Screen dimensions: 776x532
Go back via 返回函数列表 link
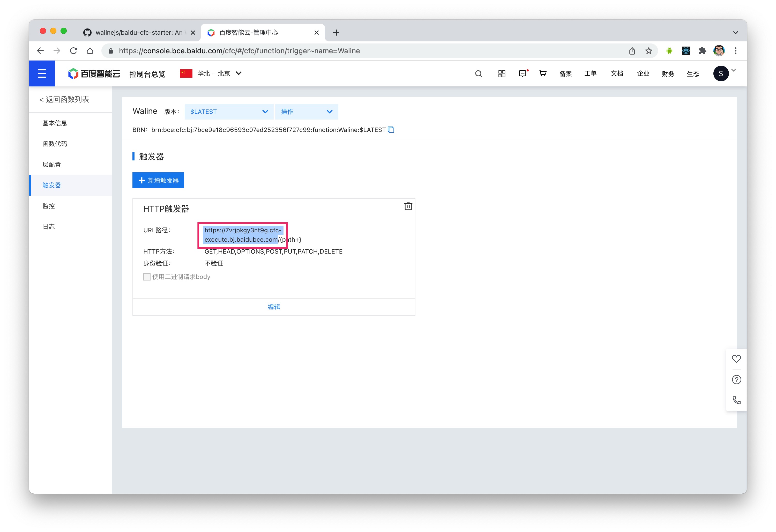point(64,99)
